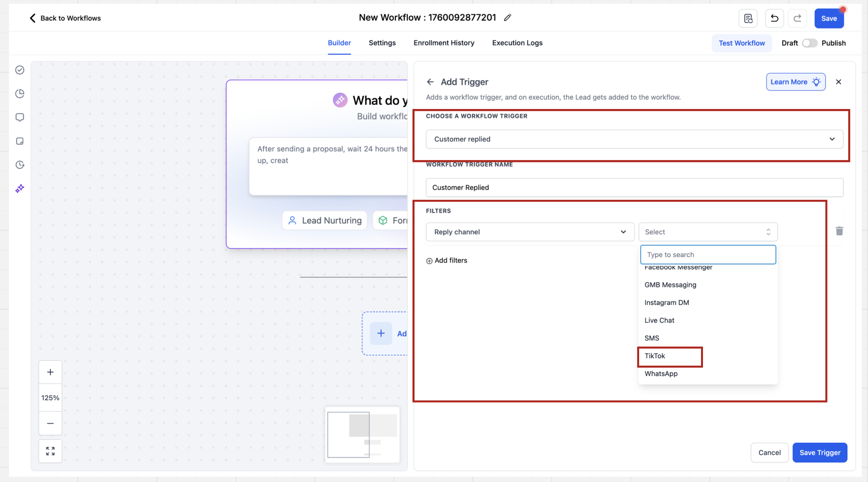
Task: Open the AI sparkle icon in left sidebar
Action: coord(20,189)
